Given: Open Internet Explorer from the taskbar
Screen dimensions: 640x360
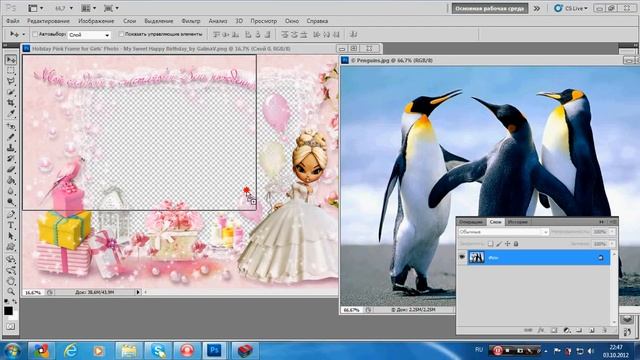Looking at the screenshot, I should point(71,350).
